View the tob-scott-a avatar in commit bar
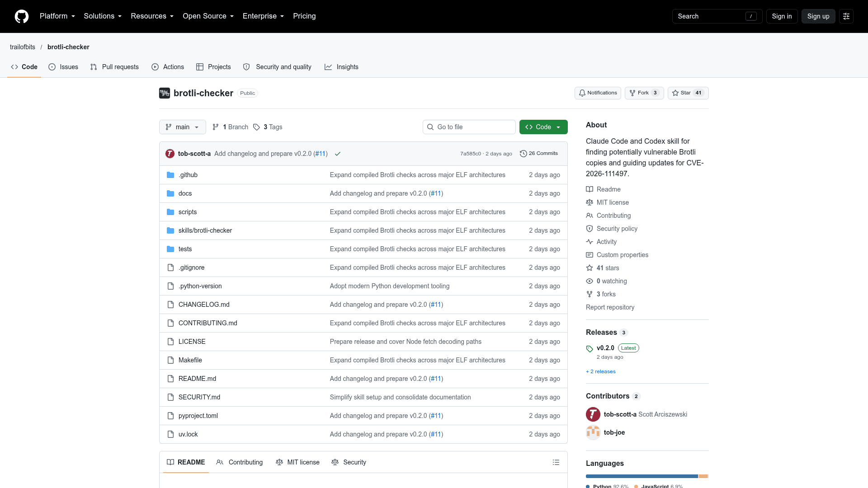Viewport: 868px width, 488px height. point(170,154)
